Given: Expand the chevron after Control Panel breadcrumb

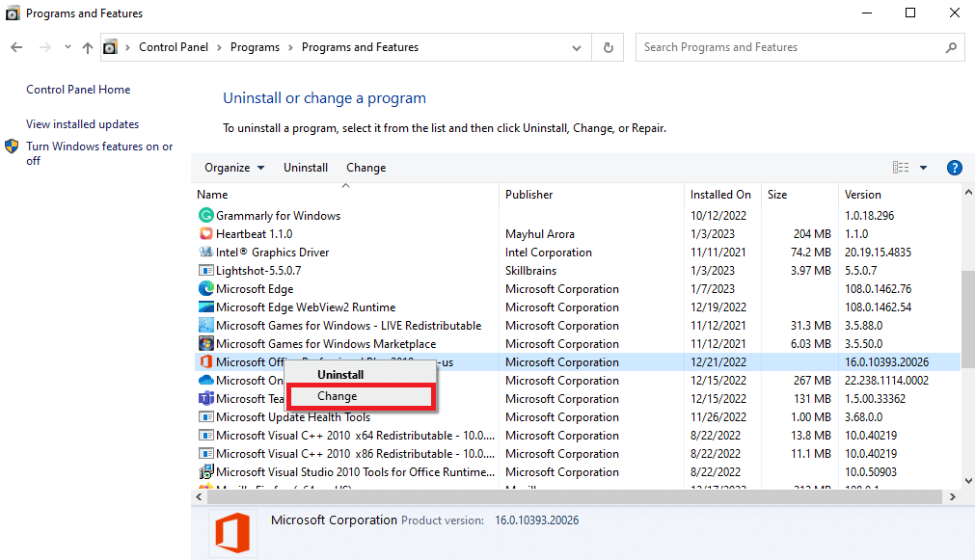Looking at the screenshot, I should [x=219, y=47].
